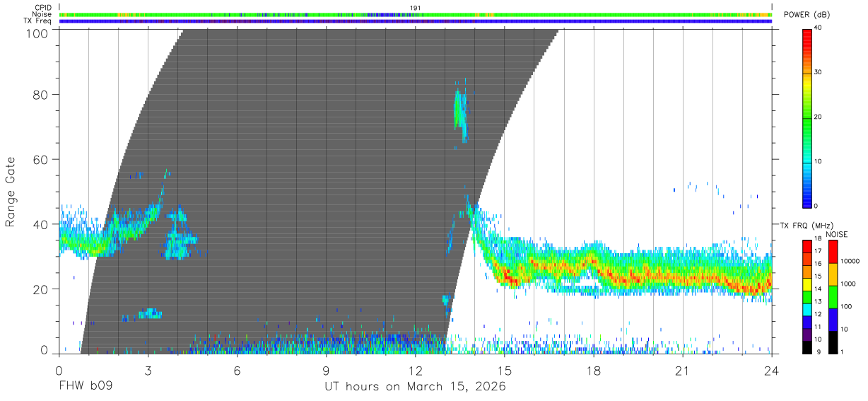This screenshot has height=401, width=868.
Task: Click the 'TX Freq' label at top left
Action: tap(39, 21)
